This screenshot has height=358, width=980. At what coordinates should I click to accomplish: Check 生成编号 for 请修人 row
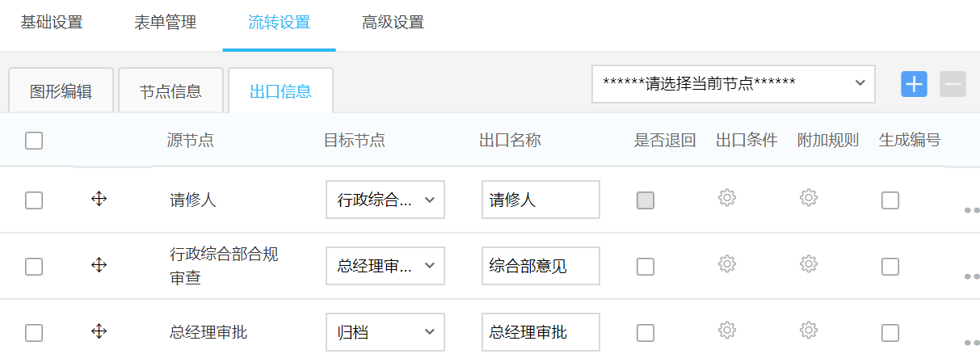[890, 200]
